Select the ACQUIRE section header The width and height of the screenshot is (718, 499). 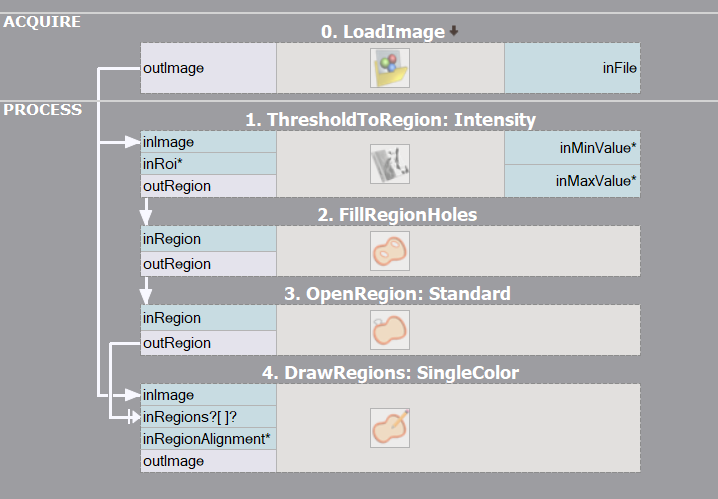(x=42, y=21)
